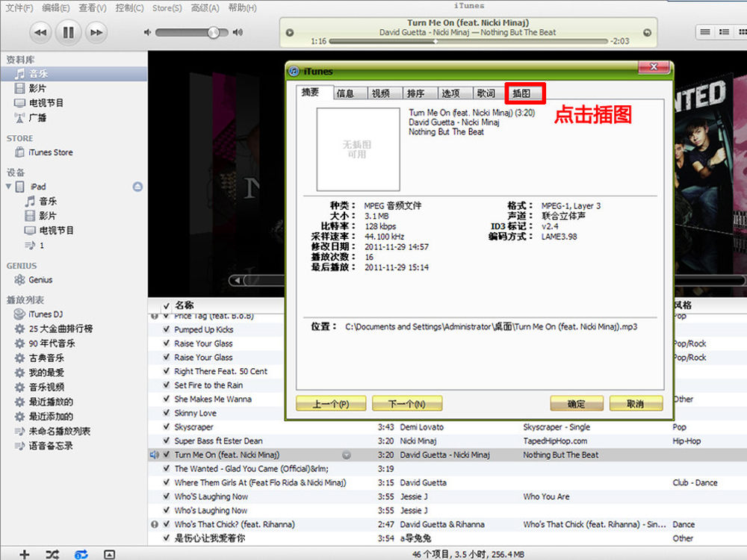
Task: Open 帮助(H) menu
Action: 242,7
